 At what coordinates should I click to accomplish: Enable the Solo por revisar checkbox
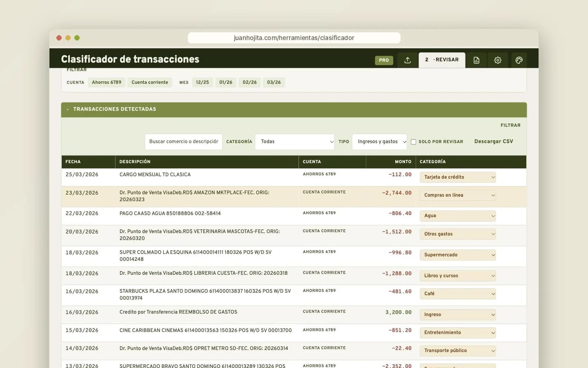(413, 142)
